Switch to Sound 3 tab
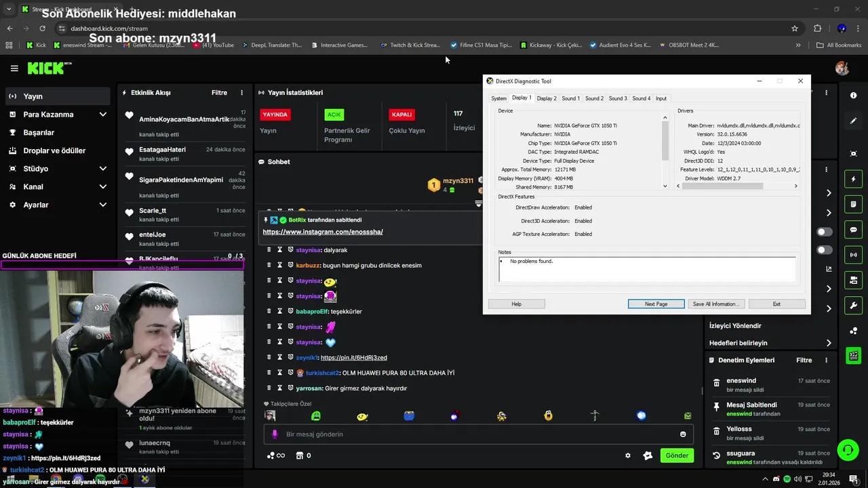The width and height of the screenshot is (868, 488). pyautogui.click(x=618, y=98)
